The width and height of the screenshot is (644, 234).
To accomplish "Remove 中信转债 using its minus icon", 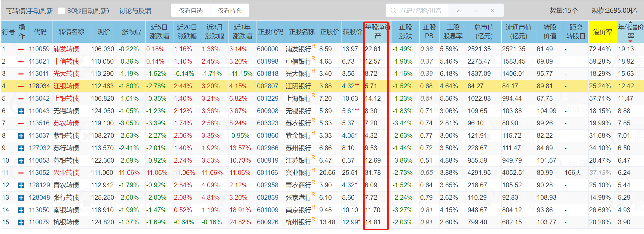I will [x=21, y=62].
